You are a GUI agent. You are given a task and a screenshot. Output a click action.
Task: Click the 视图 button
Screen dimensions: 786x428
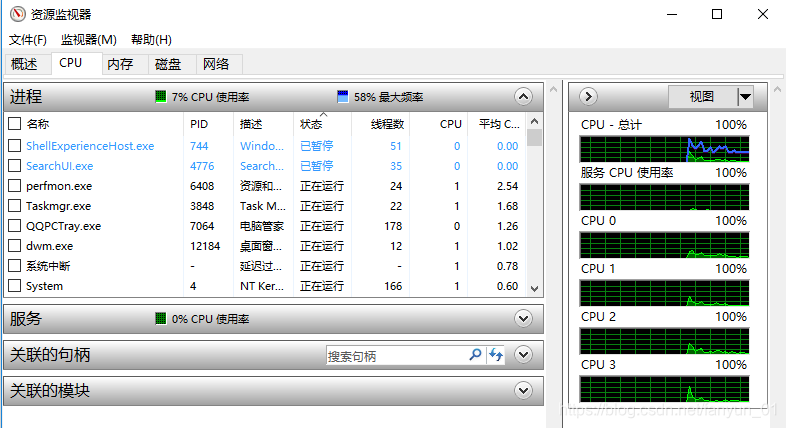pyautogui.click(x=702, y=96)
